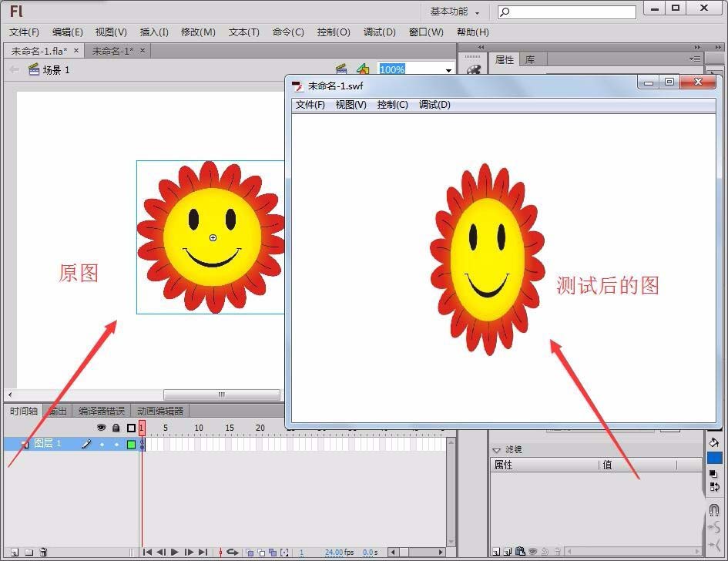
Task: Toggle lock all layers padlock icon
Action: pyautogui.click(x=116, y=428)
